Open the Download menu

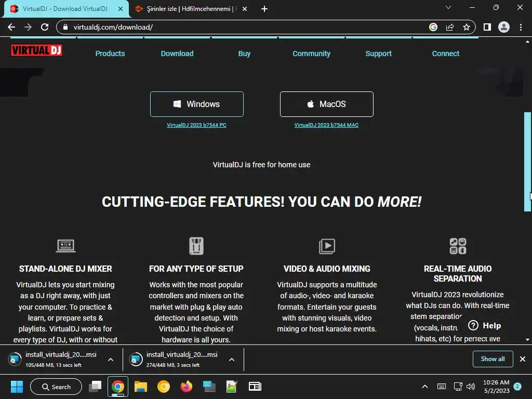[177, 54]
